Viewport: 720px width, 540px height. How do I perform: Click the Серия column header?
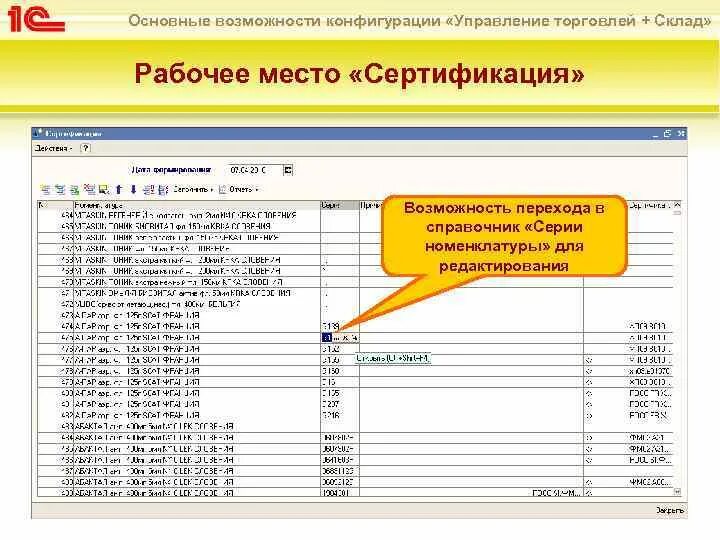(x=339, y=205)
